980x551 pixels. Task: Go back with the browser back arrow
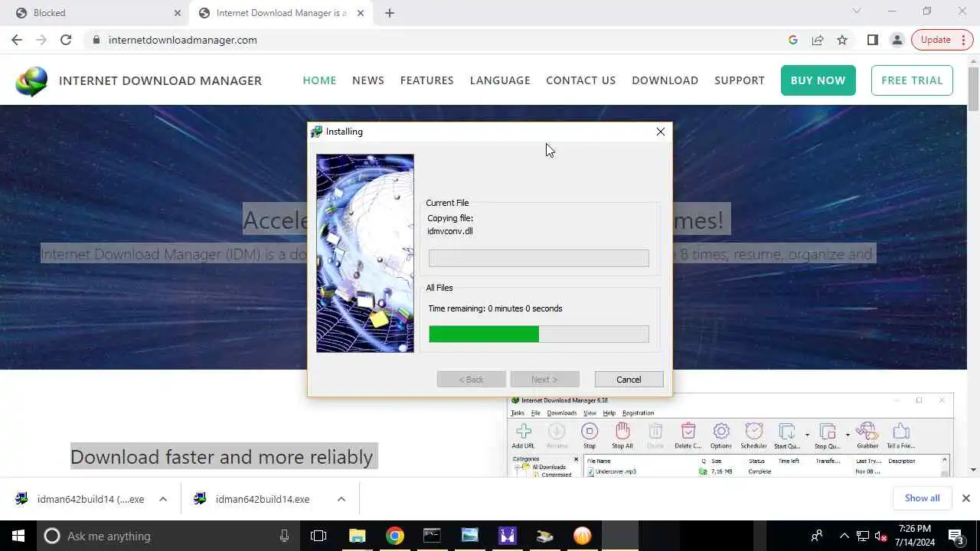click(x=17, y=40)
